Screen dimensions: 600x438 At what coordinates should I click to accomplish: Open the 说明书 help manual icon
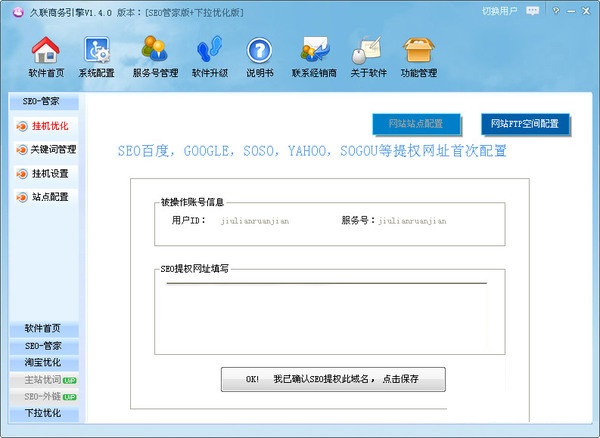(259, 50)
